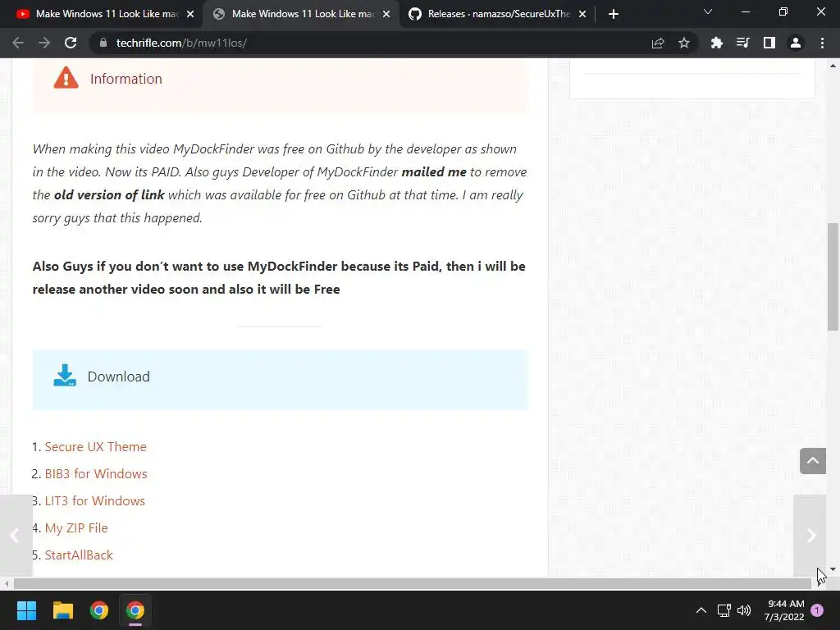Open the Windows Start menu
Image resolution: width=840 pixels, height=630 pixels.
pos(26,610)
